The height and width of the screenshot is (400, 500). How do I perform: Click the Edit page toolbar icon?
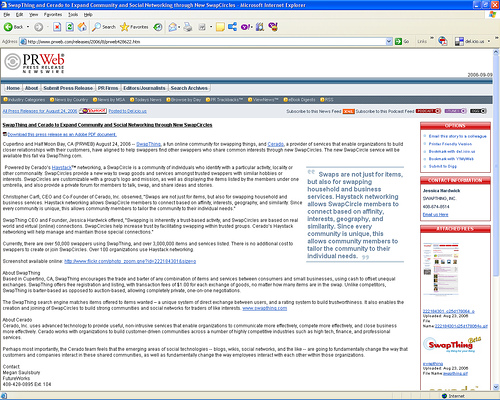point(202,27)
